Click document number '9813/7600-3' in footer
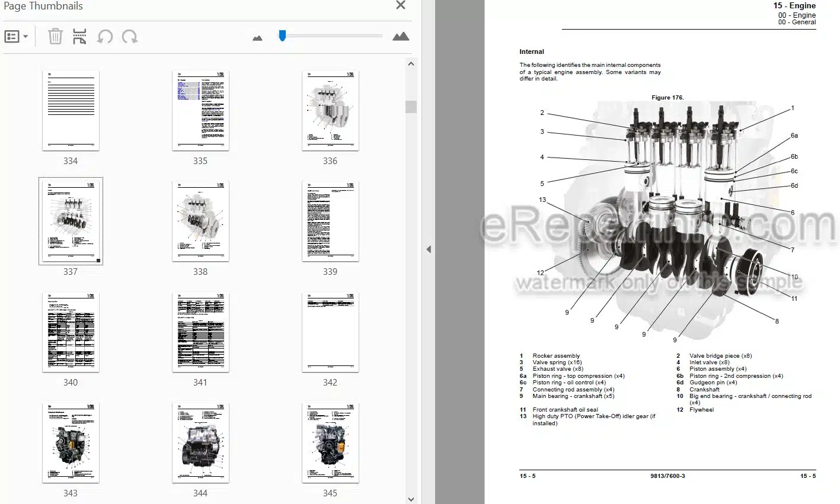Screen dimensions: 840x504 click(x=667, y=476)
